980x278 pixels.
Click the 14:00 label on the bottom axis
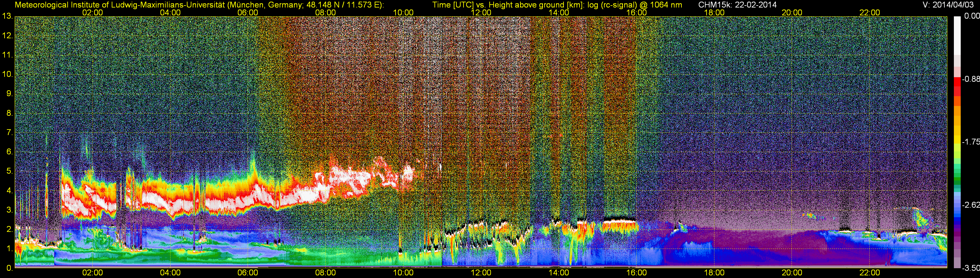[559, 273]
